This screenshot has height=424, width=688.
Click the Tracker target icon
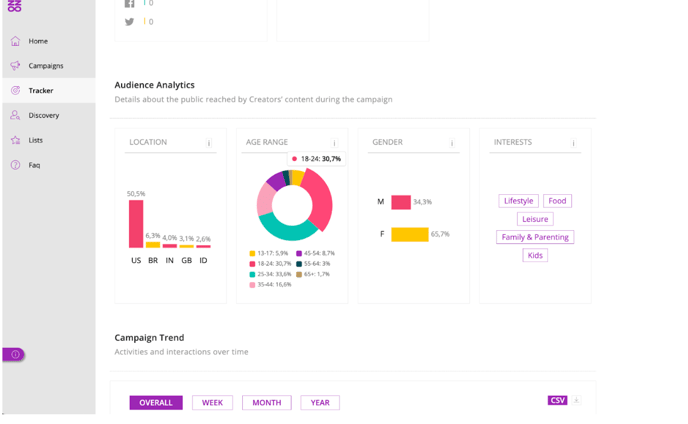pos(15,91)
